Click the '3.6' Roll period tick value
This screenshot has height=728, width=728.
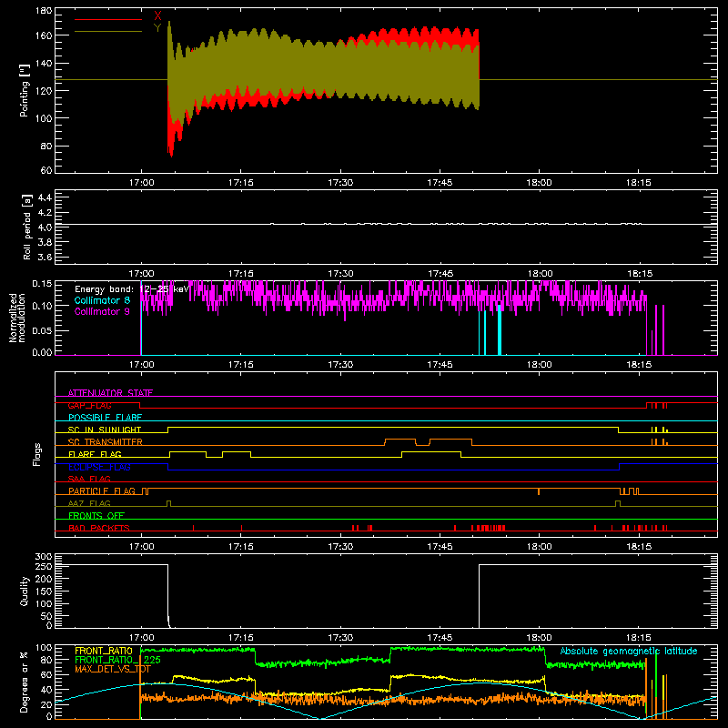pos(45,258)
